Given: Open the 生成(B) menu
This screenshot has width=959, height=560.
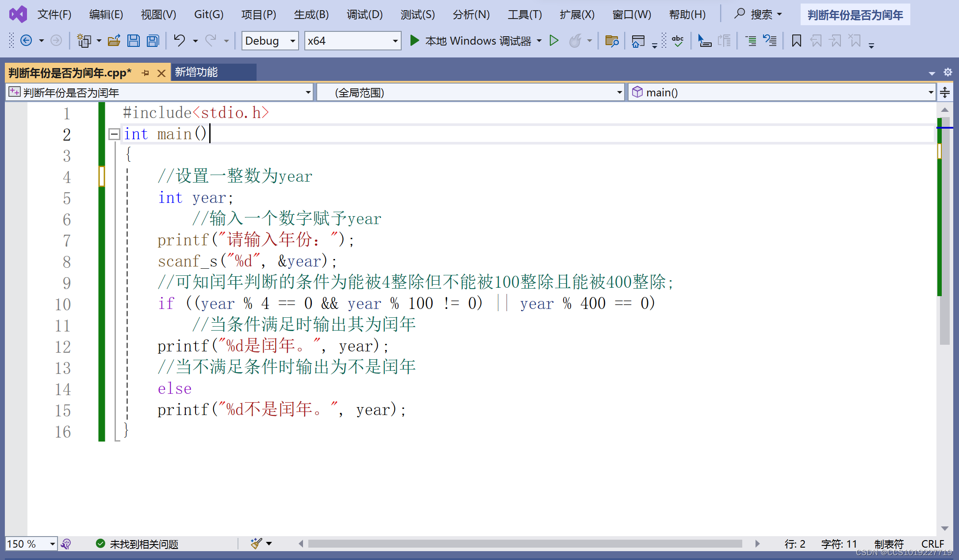Looking at the screenshot, I should click(x=311, y=15).
